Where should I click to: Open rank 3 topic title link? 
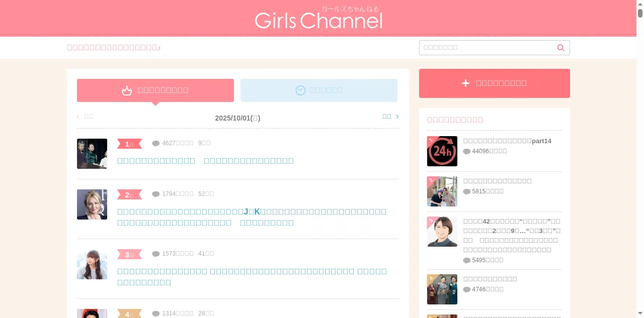(x=252, y=277)
